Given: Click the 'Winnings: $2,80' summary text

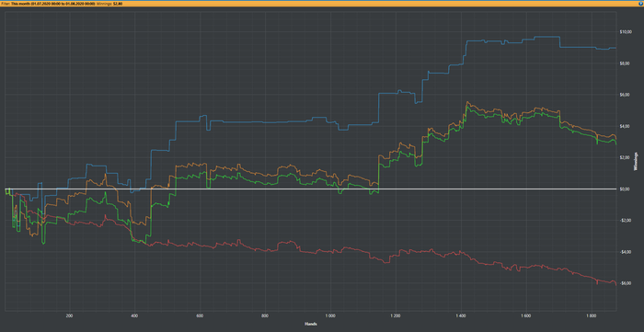Looking at the screenshot, I should coord(109,3).
